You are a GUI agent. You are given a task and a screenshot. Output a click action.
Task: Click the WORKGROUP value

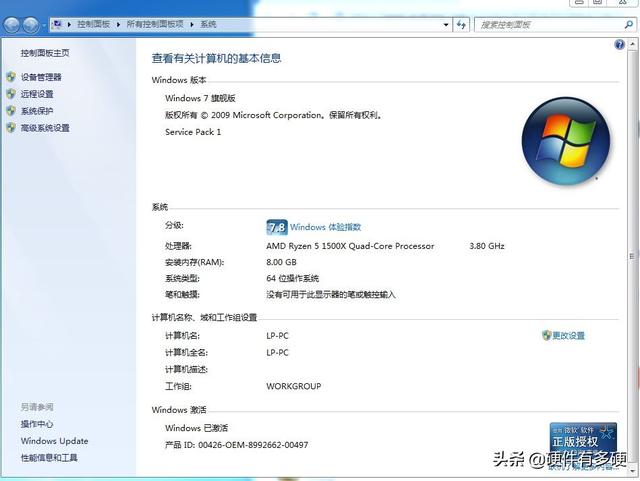click(294, 386)
